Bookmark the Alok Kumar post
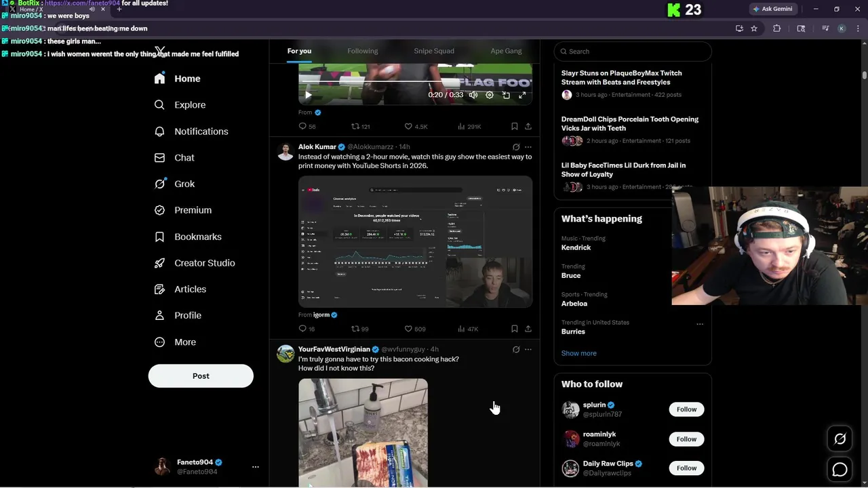 pyautogui.click(x=515, y=329)
